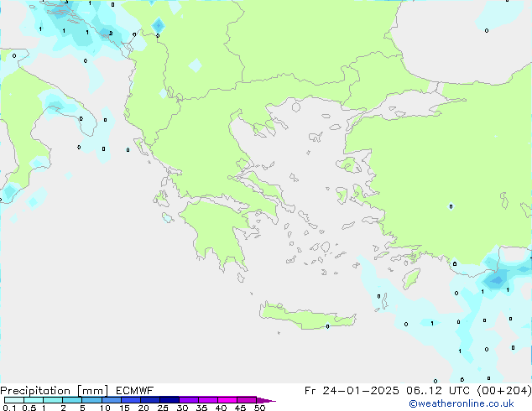The image size is (532, 411).
Task: Pick the 1–2 mm legend swatch
Action: [x=53, y=400]
